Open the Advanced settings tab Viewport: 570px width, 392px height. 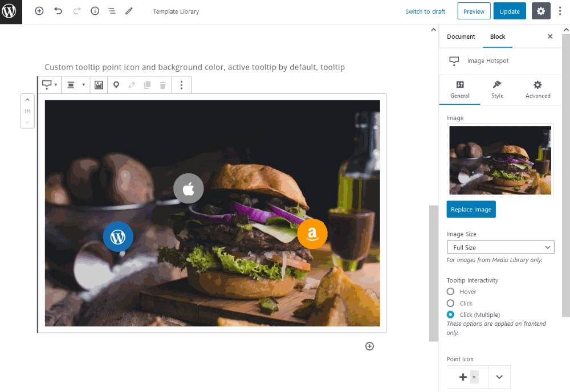538,89
